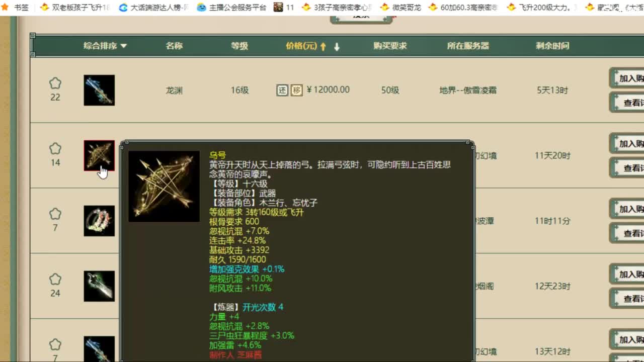Screen dimensions: 644x362
Task: Click the star favorite icon with count 14
Action: coord(55,149)
